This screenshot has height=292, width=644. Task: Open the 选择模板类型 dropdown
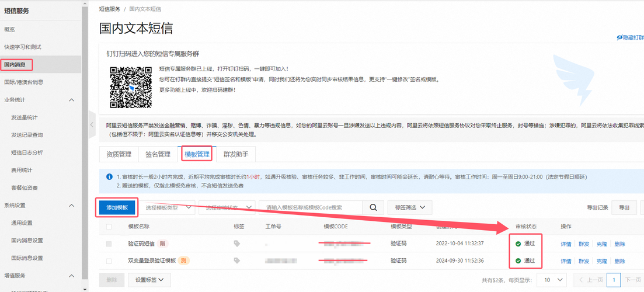[x=168, y=208]
